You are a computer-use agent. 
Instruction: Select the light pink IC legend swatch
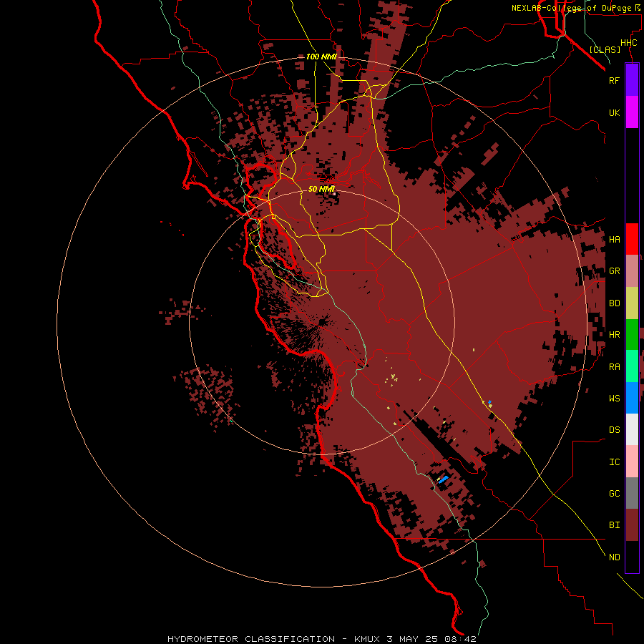coord(632,462)
